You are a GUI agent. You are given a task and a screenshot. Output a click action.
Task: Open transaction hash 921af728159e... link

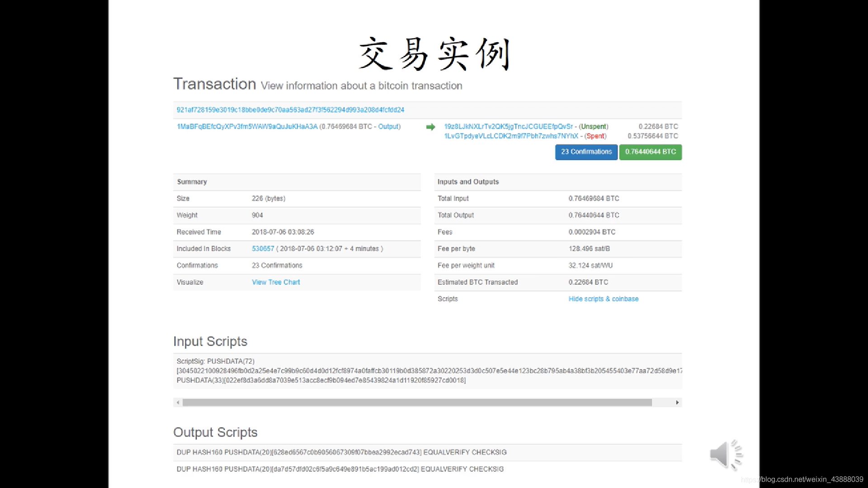290,110
